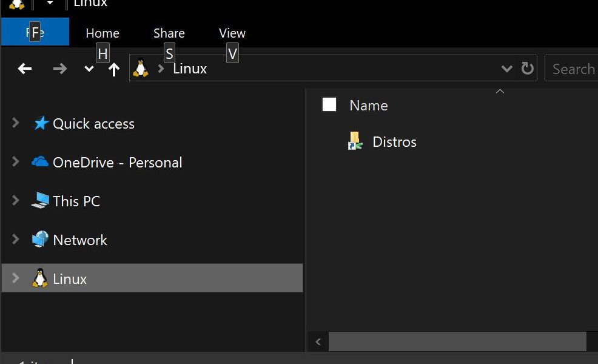Select the Quick access star icon

[39, 123]
